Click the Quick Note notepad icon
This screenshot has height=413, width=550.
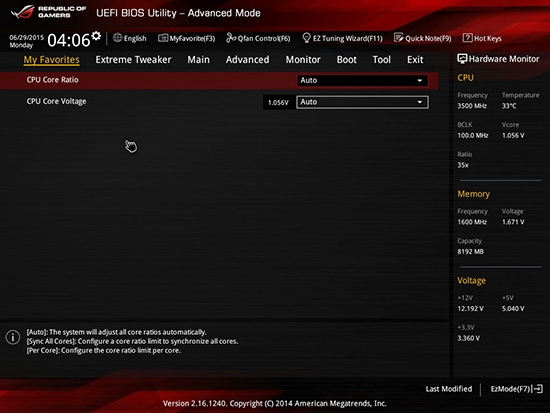[398, 38]
